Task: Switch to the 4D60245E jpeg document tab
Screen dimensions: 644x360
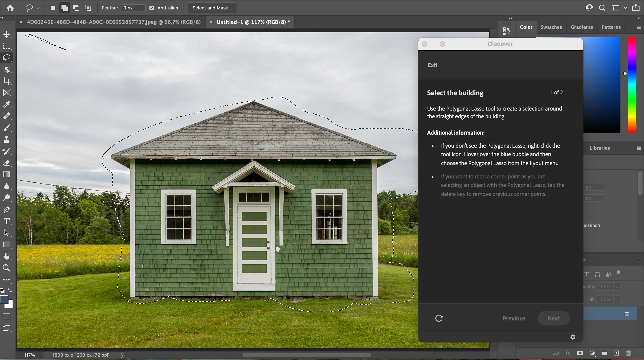Action: (x=114, y=22)
